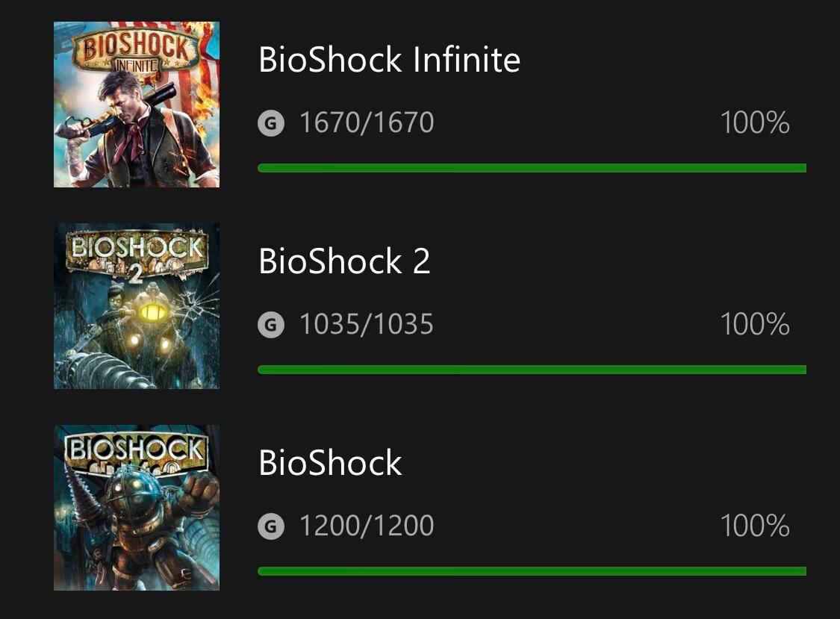Click the bottom BioShock green progress bar
The image size is (840, 619).
pyautogui.click(x=532, y=571)
